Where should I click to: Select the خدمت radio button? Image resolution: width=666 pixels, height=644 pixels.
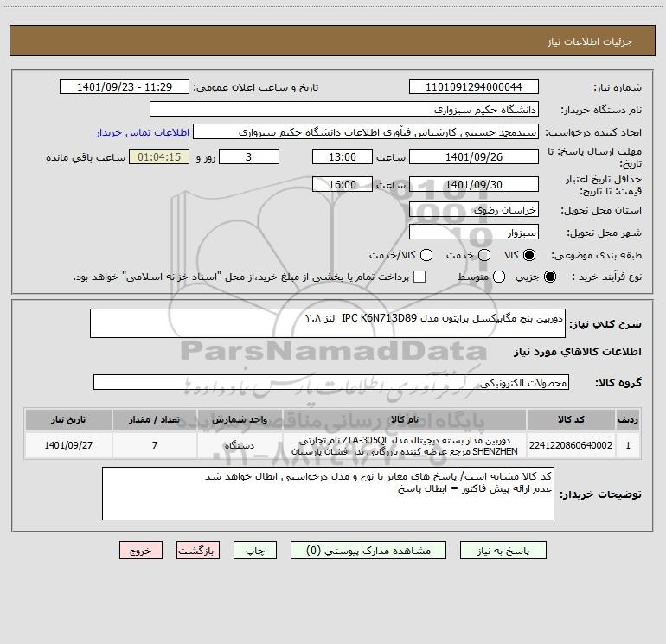coord(484,255)
